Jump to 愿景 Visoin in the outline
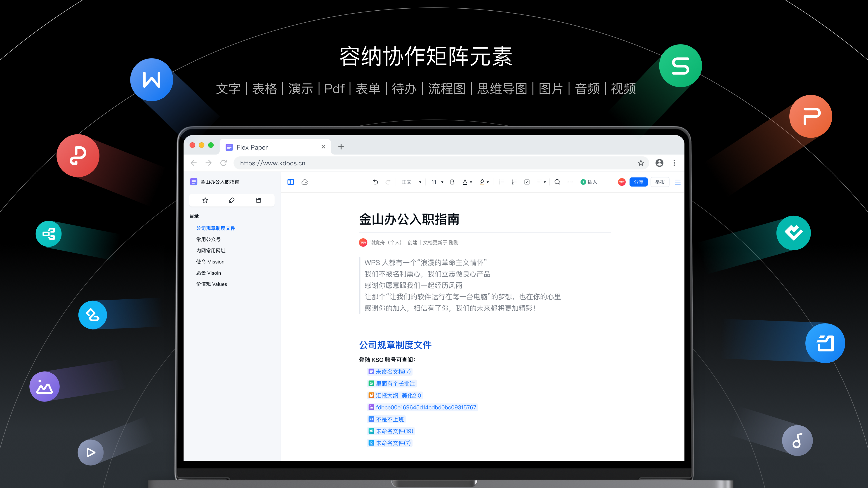 pos(209,273)
